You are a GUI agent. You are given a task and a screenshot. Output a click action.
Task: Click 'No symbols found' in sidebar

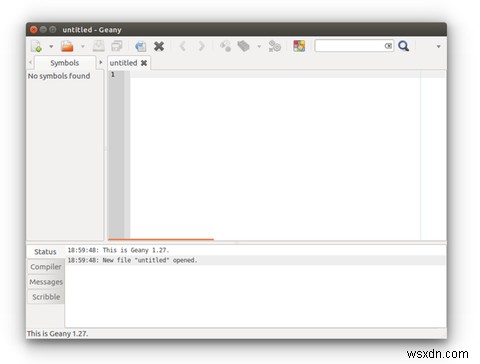(59, 76)
